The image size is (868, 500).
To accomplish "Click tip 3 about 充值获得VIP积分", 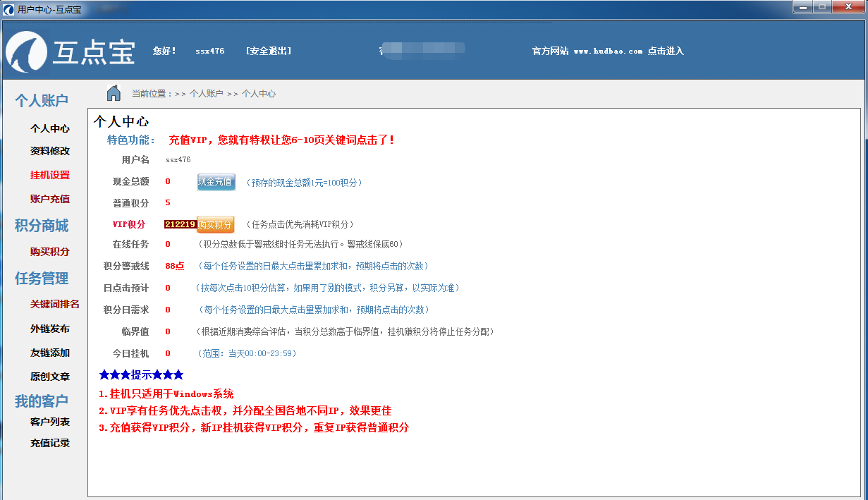I will click(x=254, y=428).
